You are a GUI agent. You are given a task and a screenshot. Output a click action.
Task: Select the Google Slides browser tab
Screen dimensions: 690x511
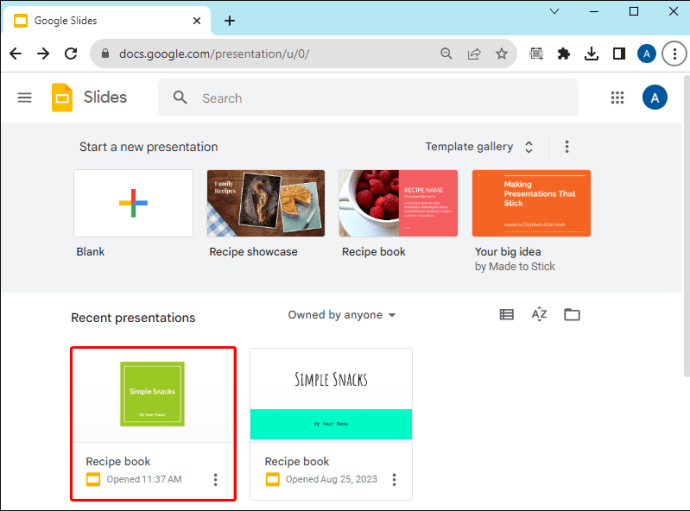[x=107, y=21]
